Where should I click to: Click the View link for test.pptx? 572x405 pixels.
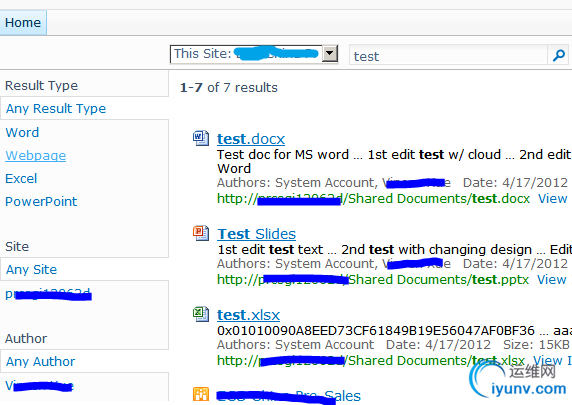pos(552,280)
